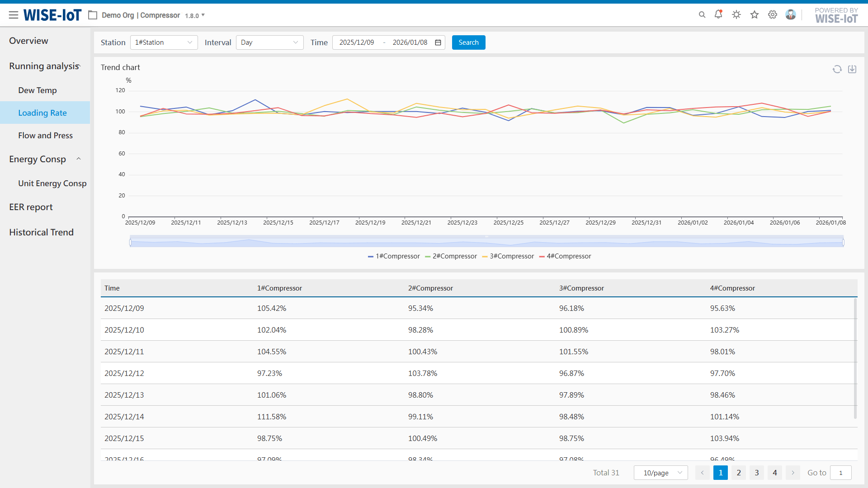Click the favorites star icon
868x488 pixels.
click(754, 14)
